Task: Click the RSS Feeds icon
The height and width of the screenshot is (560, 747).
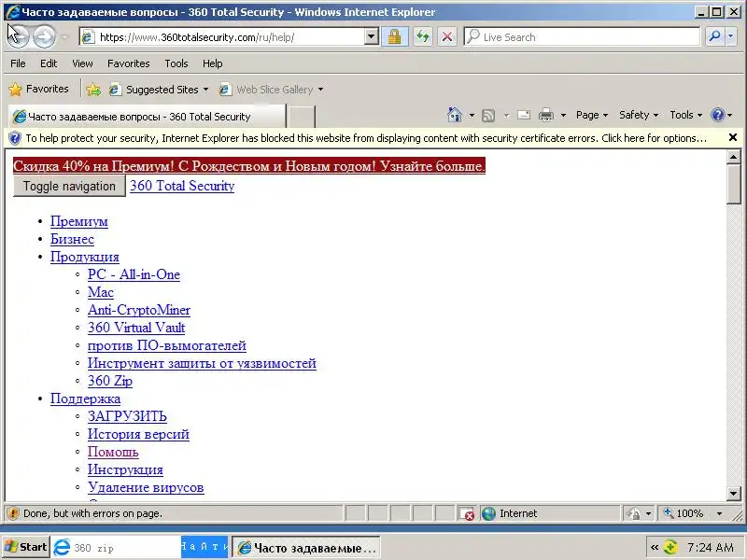Action: pos(488,115)
